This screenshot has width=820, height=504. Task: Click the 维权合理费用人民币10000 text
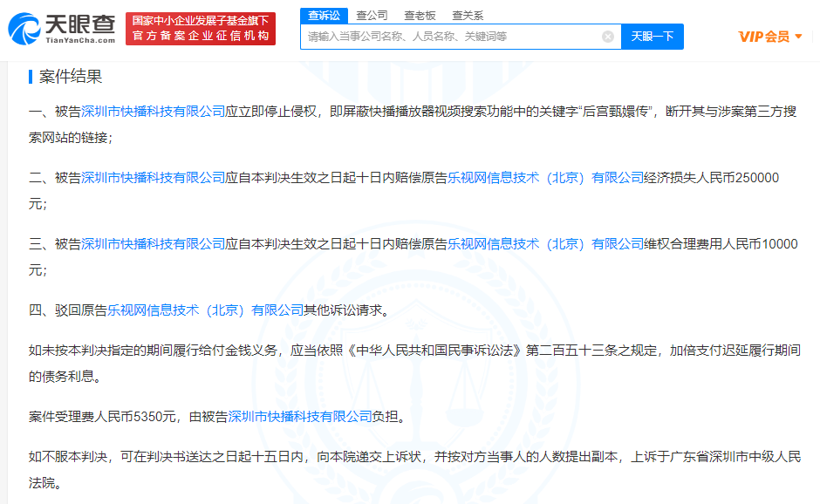point(721,244)
